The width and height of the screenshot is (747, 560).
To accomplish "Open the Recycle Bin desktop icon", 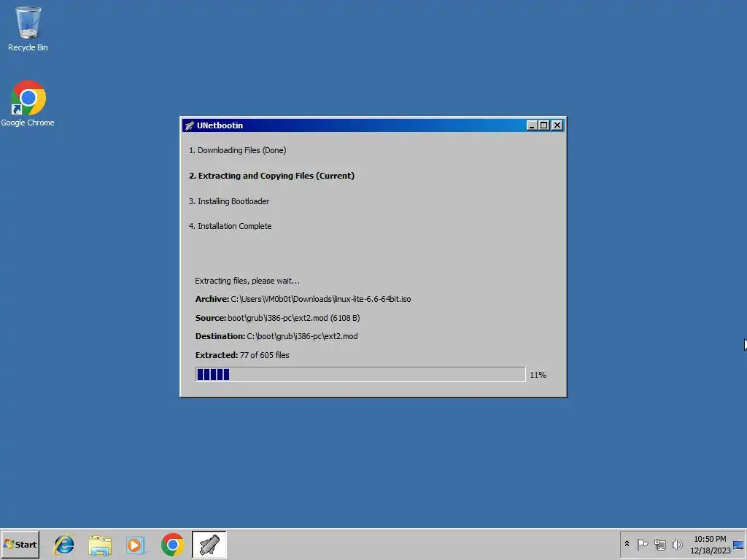I will pos(28,28).
